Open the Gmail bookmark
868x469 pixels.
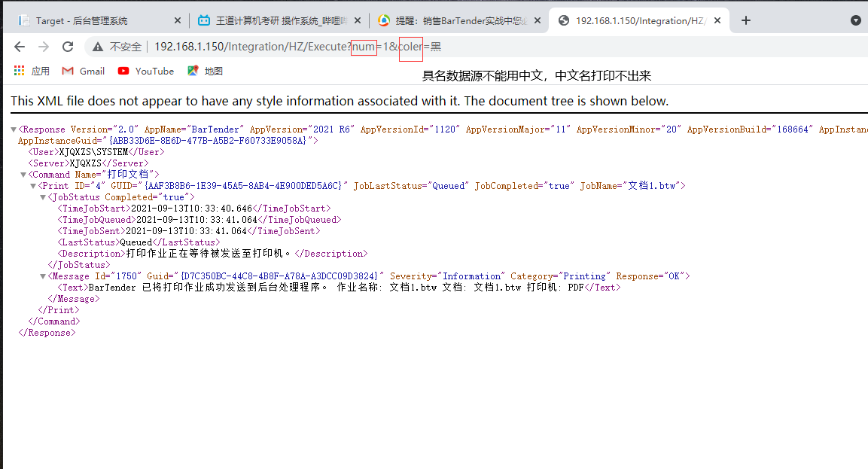pos(83,71)
